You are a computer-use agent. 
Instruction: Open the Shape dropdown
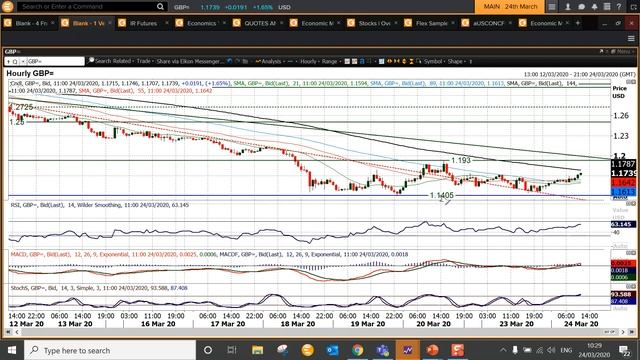(x=456, y=61)
